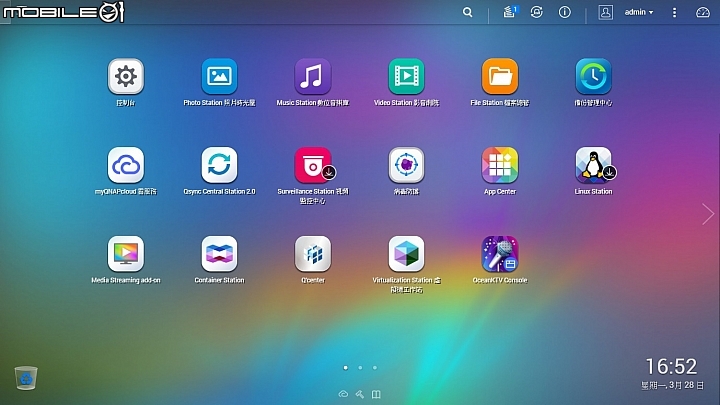720x405 pixels.
Task: Open background tasks notification icon
Action: pos(510,12)
